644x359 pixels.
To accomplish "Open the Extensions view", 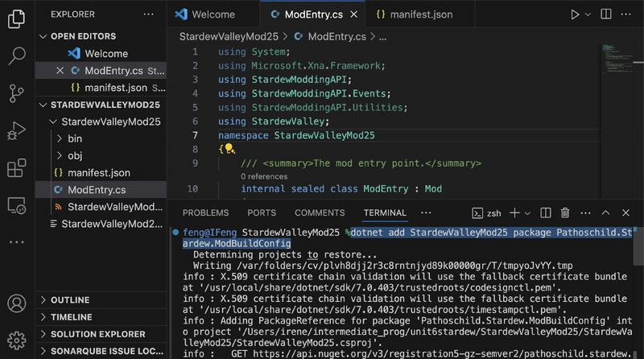I will (x=16, y=168).
